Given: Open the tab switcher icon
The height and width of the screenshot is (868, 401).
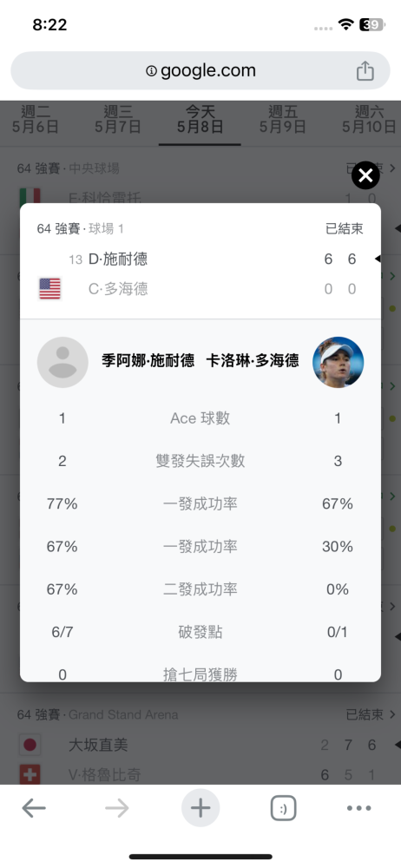Looking at the screenshot, I should pyautogui.click(x=283, y=808).
